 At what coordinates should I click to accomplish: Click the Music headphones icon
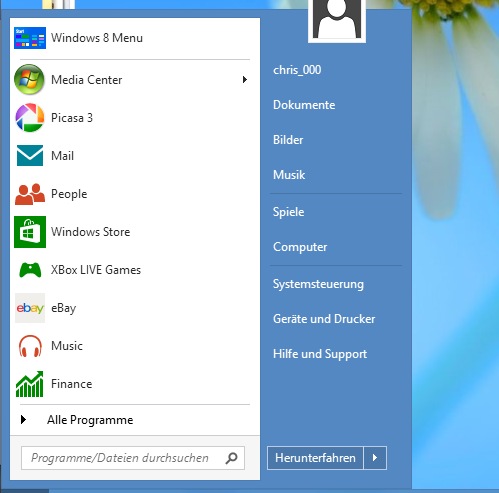click(30, 346)
